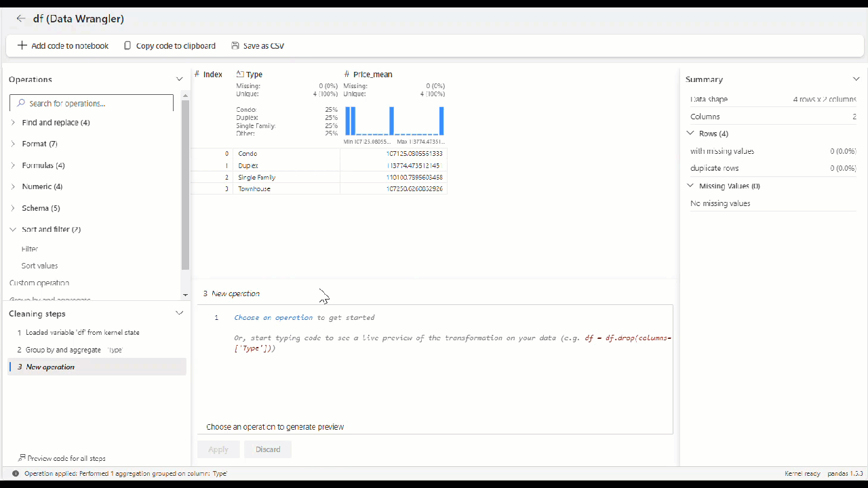
Task: Click the info icon in the status bar
Action: pos(16,474)
